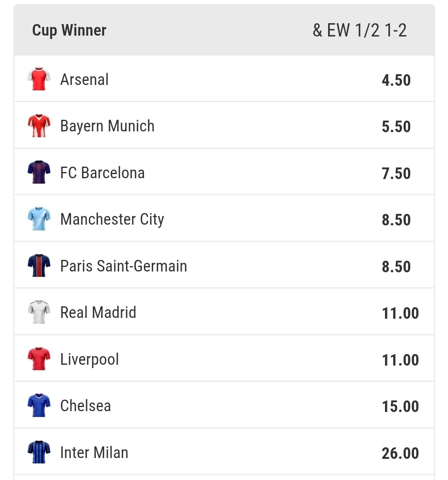The width and height of the screenshot is (448, 480).
Task: Pick Chelsea at odds 15.00
Action: [400, 406]
